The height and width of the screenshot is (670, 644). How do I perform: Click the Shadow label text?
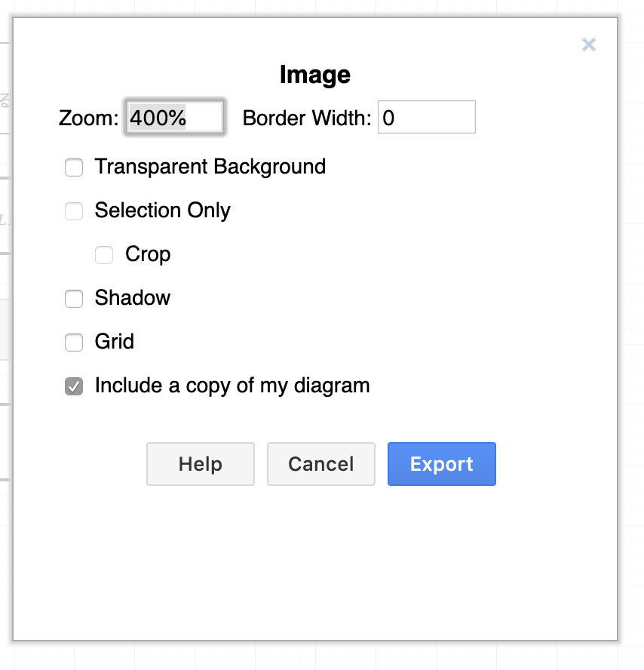pos(133,298)
